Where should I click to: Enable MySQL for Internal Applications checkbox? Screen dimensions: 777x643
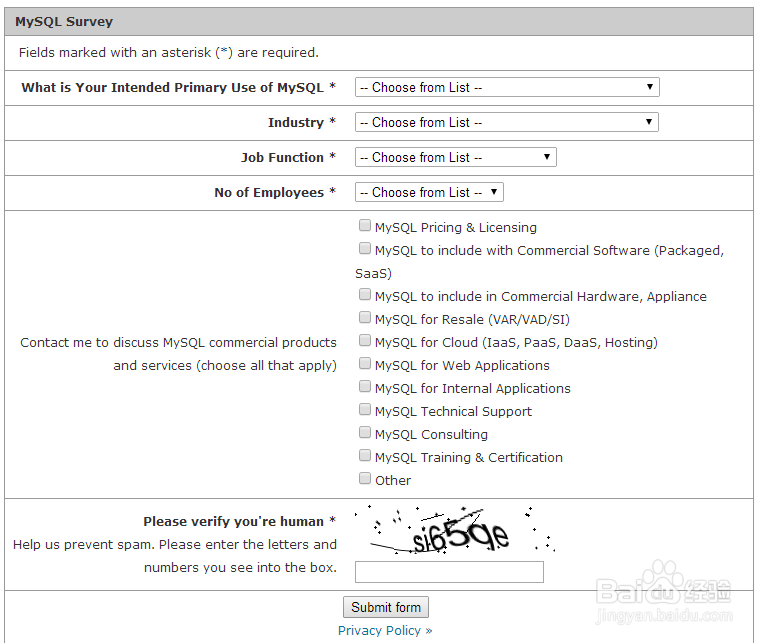pos(365,387)
